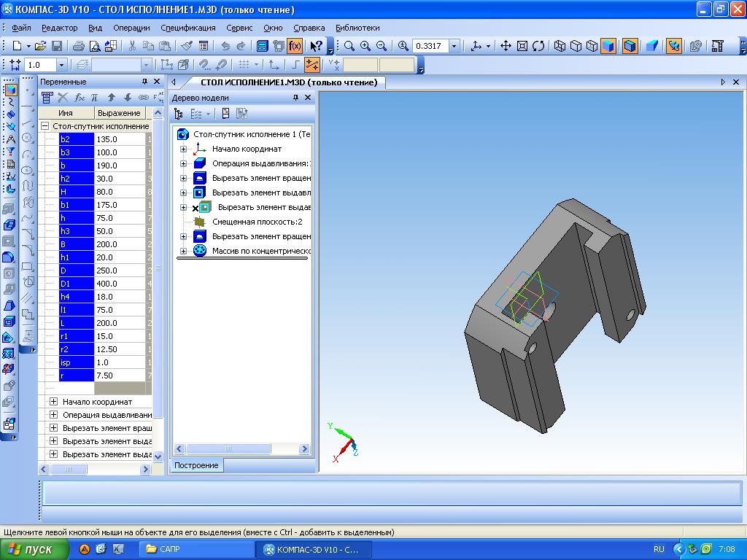This screenshot has height=560, width=747.
Task: Switch to the Построение tab
Action: click(x=196, y=465)
